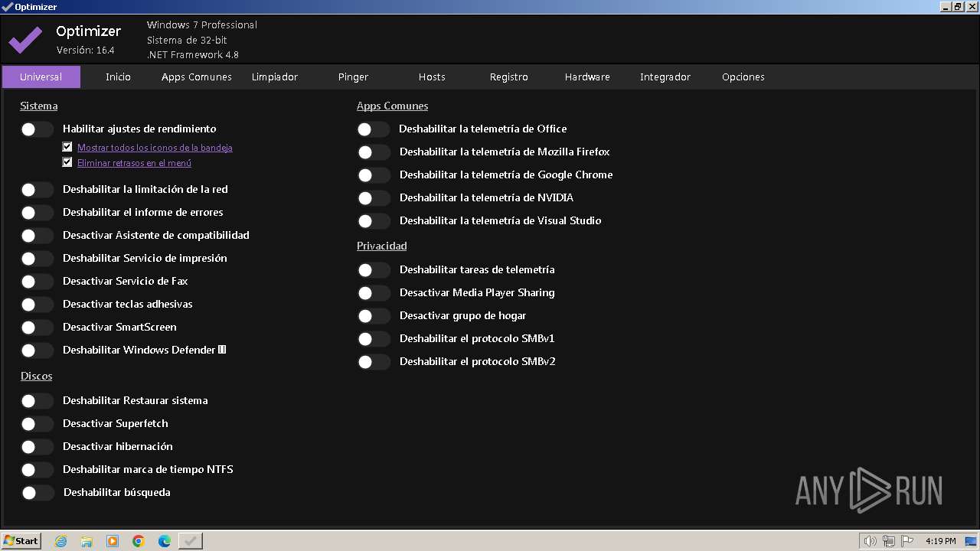Click the Discos section heading
The width and height of the screenshot is (980, 551).
36,376
